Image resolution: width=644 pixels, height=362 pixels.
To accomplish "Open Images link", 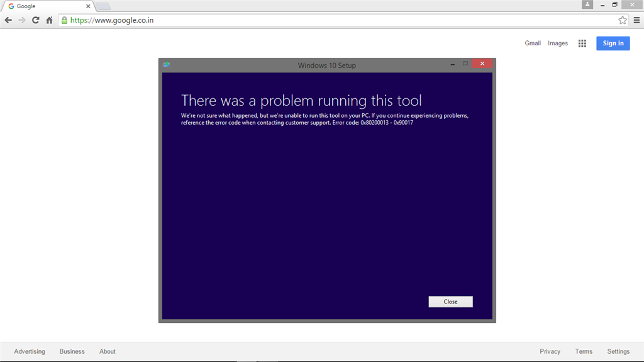I will pyautogui.click(x=558, y=43).
